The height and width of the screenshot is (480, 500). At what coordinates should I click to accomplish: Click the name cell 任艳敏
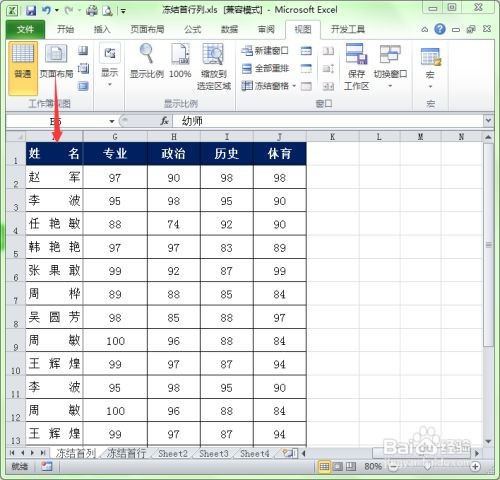pyautogui.click(x=54, y=224)
